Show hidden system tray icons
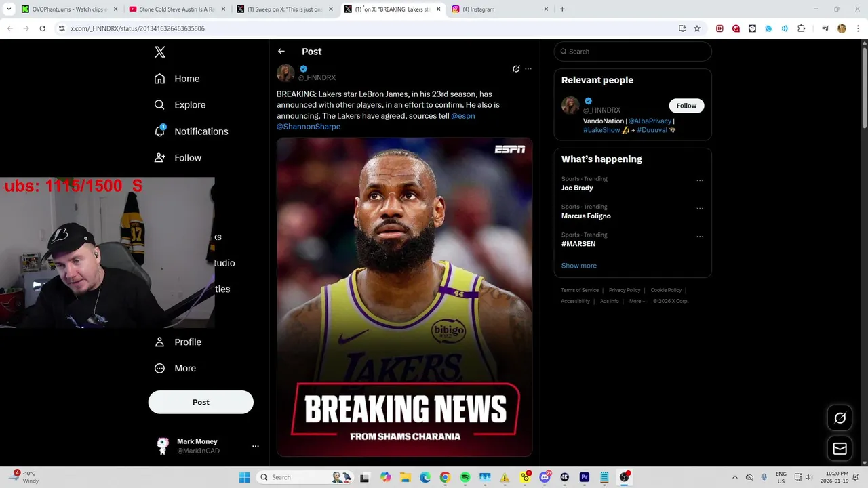This screenshot has height=488, width=868. [734, 477]
